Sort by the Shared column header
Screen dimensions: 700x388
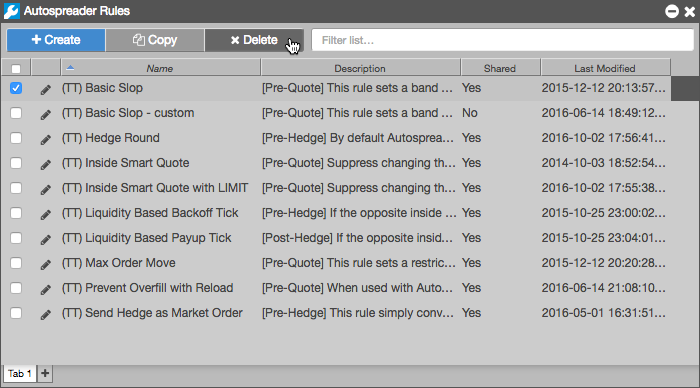[x=500, y=68]
